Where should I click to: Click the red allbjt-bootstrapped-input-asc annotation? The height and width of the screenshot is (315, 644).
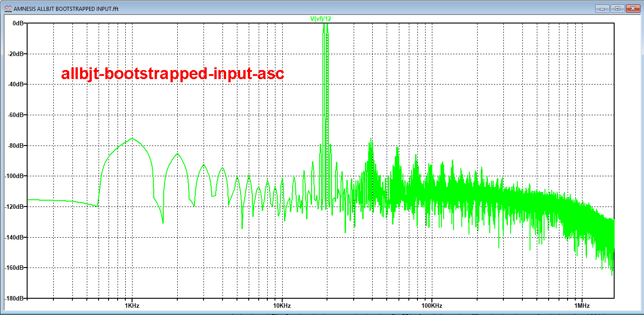click(172, 74)
